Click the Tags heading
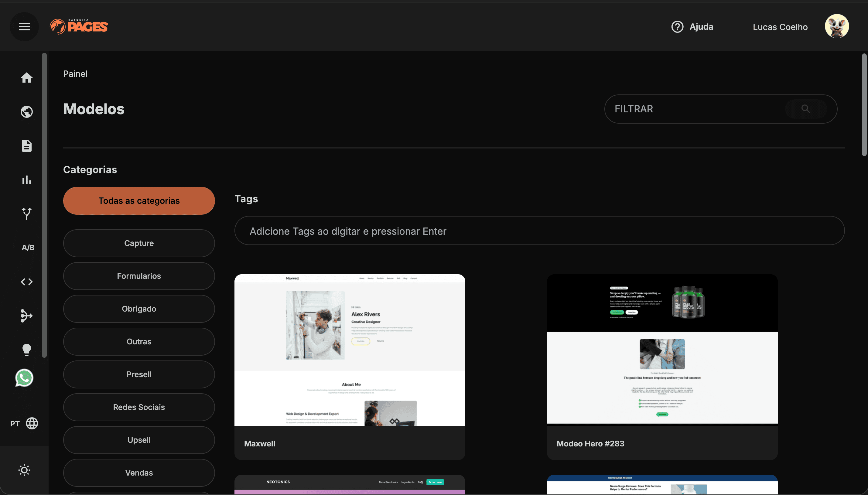 (x=246, y=199)
